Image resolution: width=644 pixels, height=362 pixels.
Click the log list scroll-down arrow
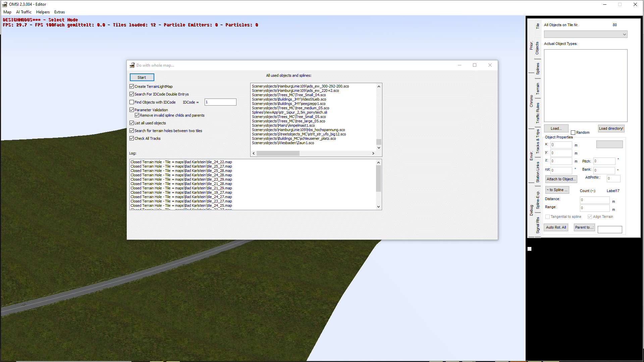point(379,207)
